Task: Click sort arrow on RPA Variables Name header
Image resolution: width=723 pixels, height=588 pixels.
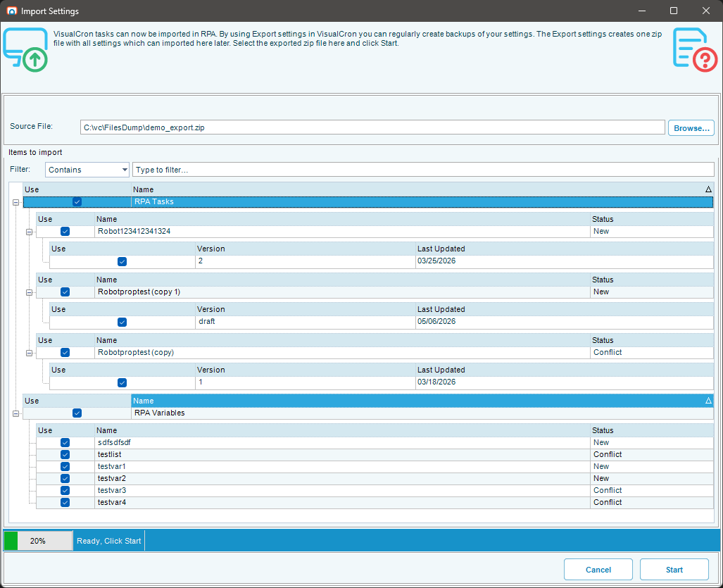Action: coord(708,401)
